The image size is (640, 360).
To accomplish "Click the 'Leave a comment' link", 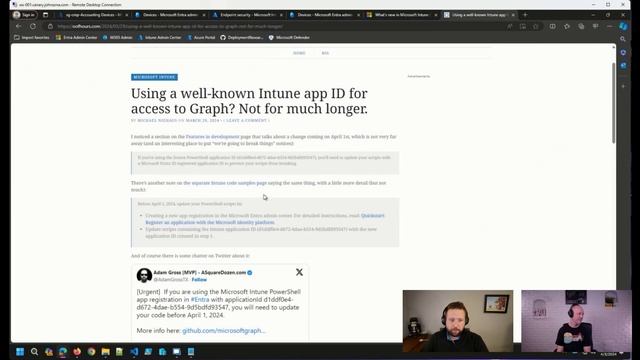I will click(246, 121).
